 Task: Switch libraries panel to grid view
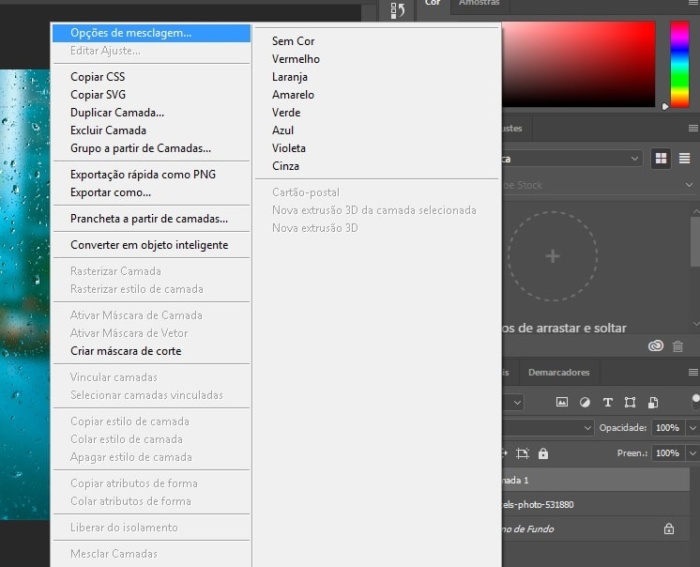coord(661,158)
